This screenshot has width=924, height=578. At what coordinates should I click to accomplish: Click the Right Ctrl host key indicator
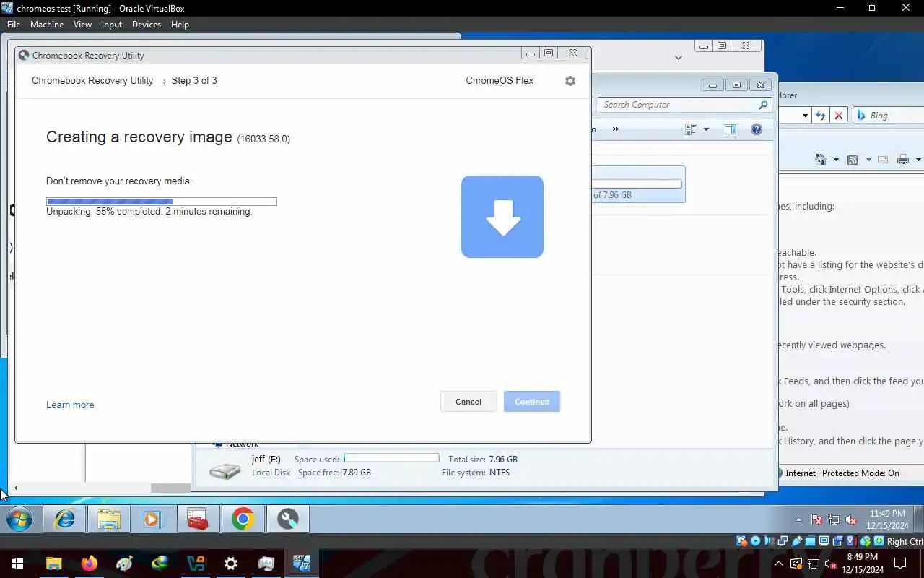coord(905,541)
